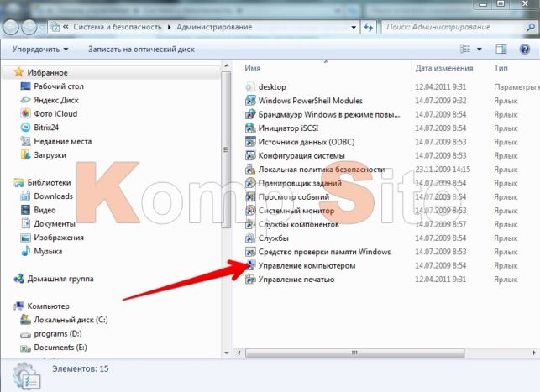The width and height of the screenshot is (540, 392).
Task: Select Системный монитор in file list
Action: pyautogui.click(x=296, y=211)
